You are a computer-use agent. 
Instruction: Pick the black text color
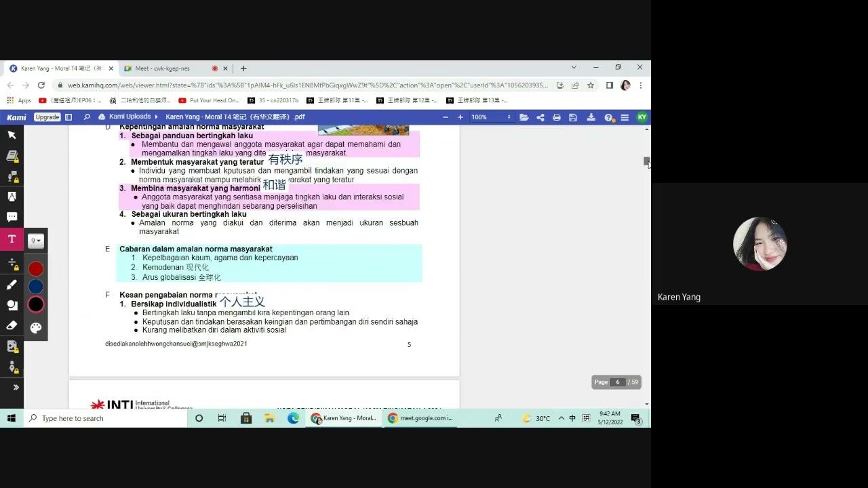pyautogui.click(x=36, y=305)
